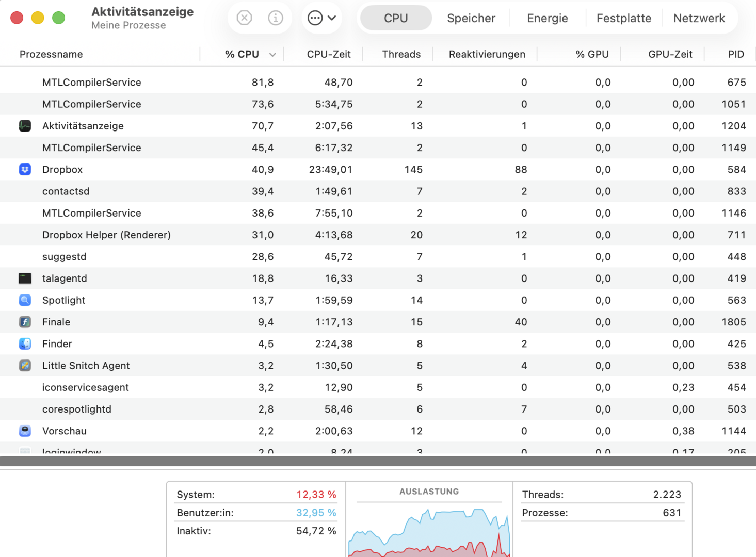Open the more options ellipsis dropdown
The width and height of the screenshot is (756, 557).
(x=321, y=18)
